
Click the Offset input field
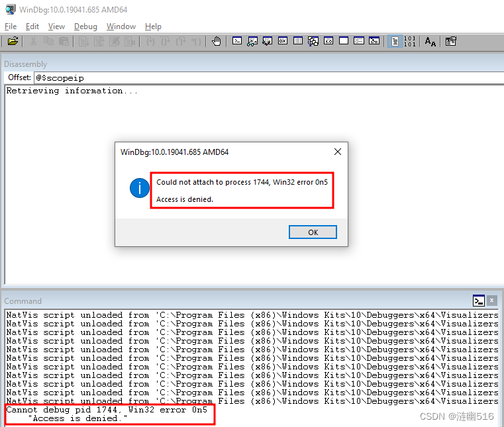tap(269, 77)
